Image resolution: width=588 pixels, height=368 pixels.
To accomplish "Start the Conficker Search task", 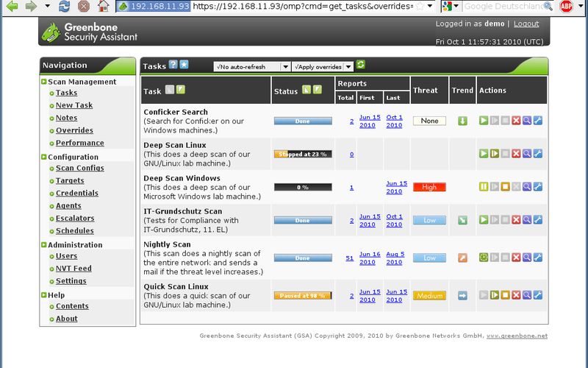I will tap(483, 121).
